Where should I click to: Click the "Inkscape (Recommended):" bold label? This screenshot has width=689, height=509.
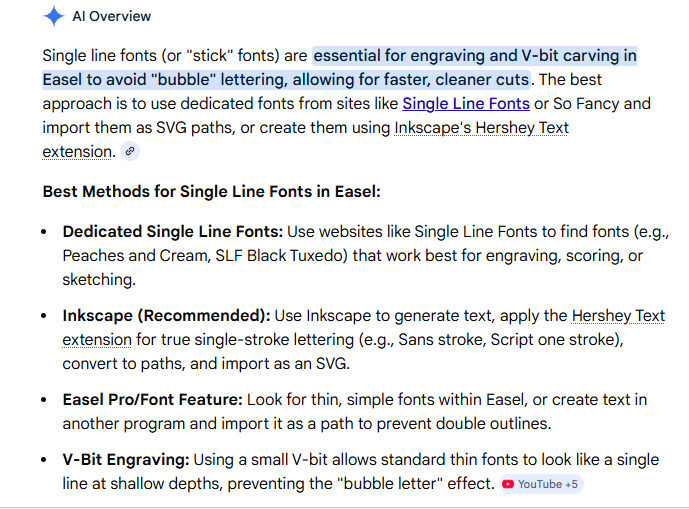(166, 315)
